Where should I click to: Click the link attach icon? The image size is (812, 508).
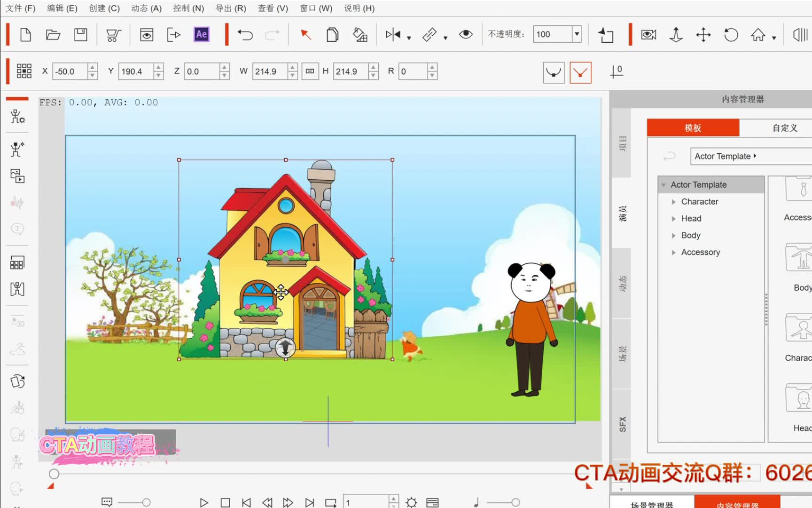429,35
